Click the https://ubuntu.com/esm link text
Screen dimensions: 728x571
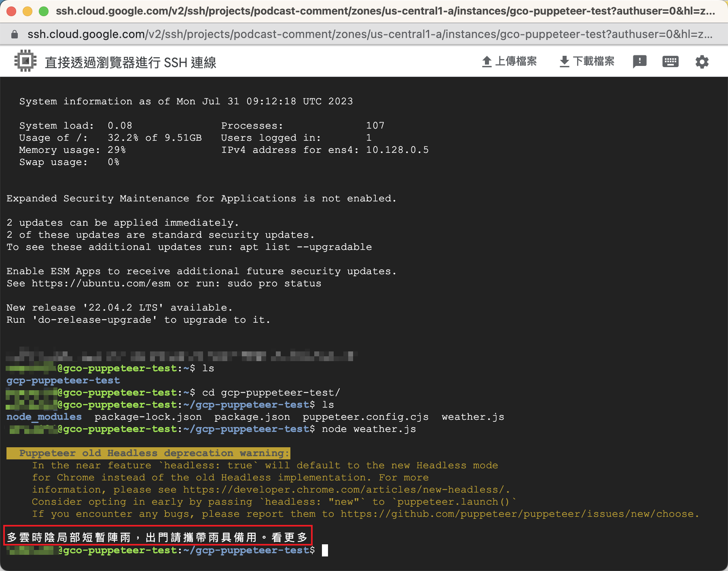pos(101,283)
